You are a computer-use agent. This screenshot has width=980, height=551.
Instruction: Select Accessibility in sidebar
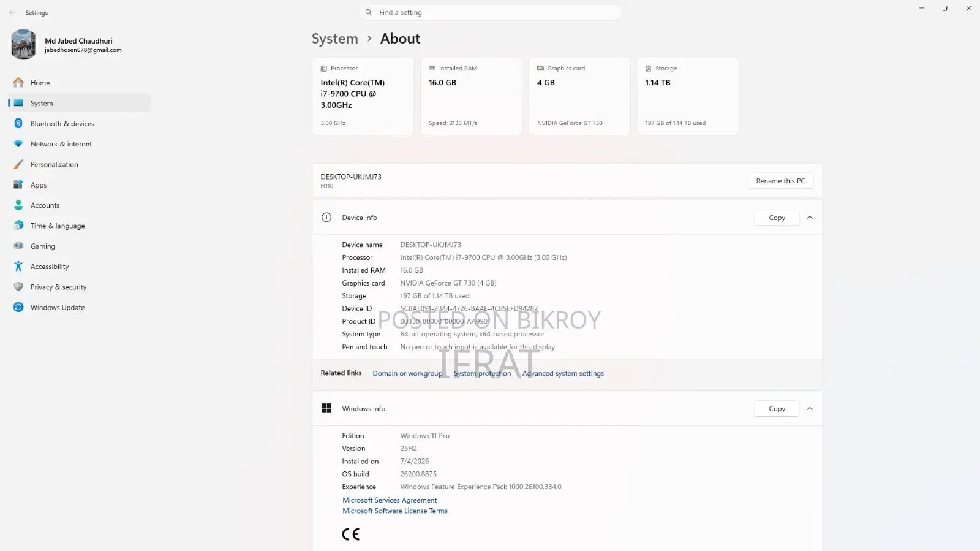80,267
